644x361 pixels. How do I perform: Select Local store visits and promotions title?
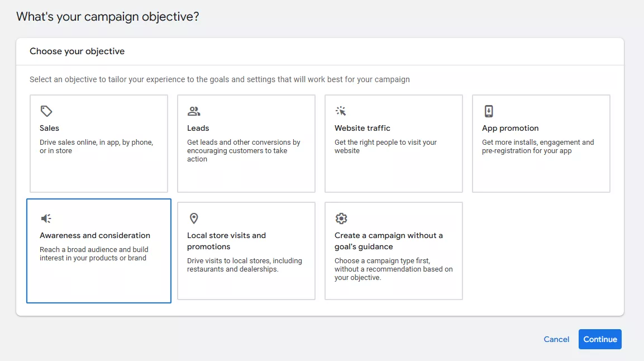pos(226,241)
